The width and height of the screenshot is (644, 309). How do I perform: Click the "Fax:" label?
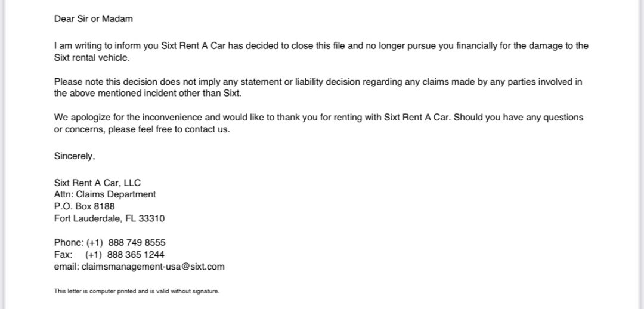coord(63,255)
